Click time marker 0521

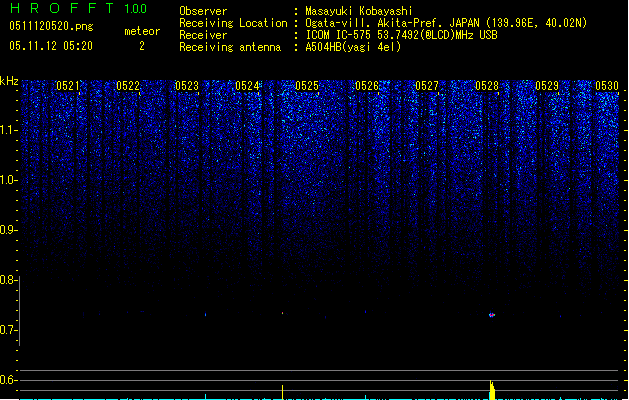point(68,86)
